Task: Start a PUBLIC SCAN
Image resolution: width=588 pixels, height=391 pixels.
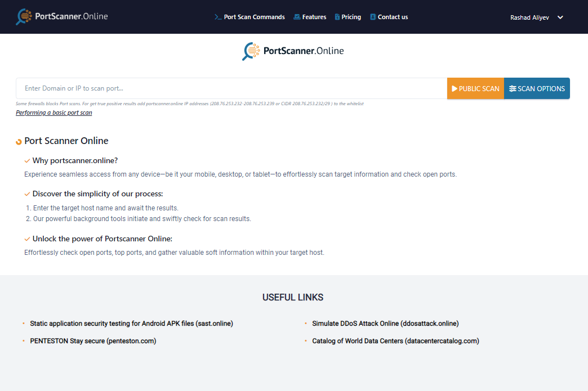Action: tap(475, 88)
